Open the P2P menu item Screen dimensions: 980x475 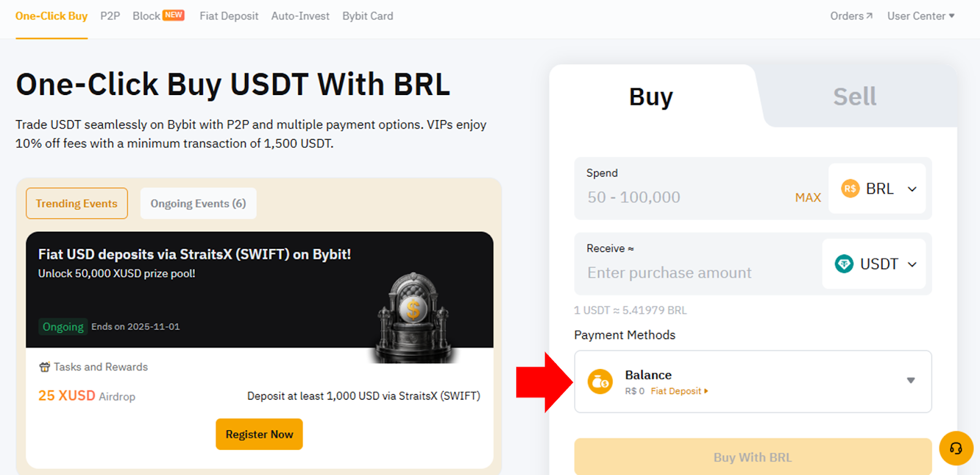pos(110,16)
